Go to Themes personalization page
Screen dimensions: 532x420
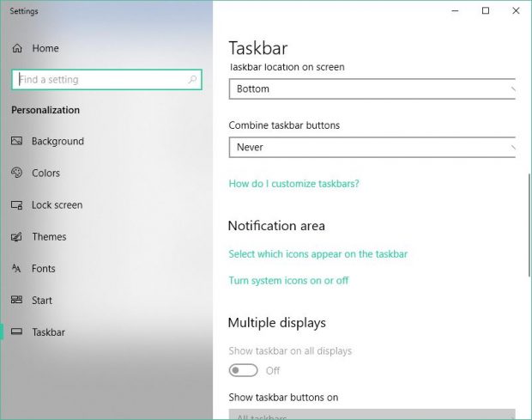[x=49, y=237]
